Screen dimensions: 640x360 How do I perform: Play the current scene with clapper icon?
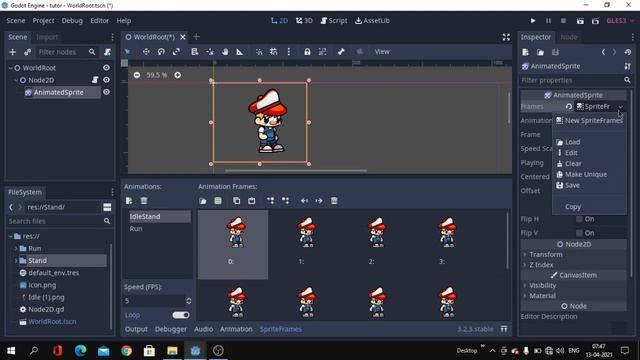pos(580,20)
